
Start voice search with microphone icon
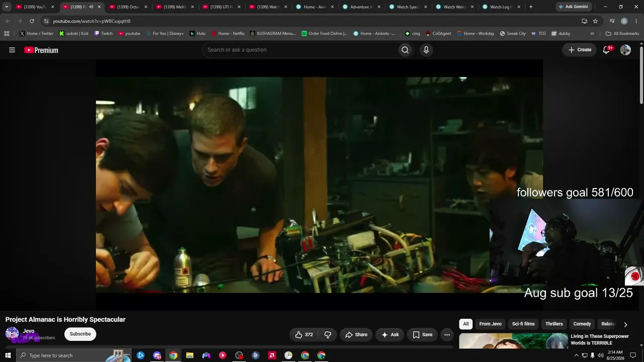[426, 50]
